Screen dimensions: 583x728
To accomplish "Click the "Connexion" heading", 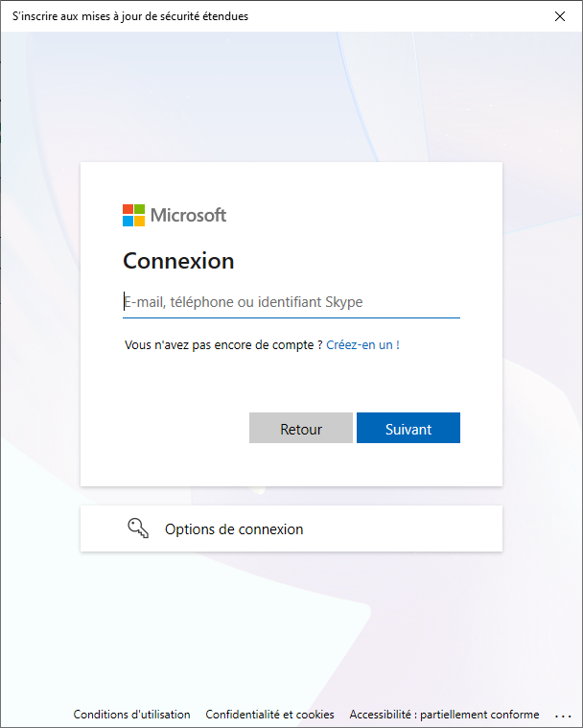I will tap(178, 261).
